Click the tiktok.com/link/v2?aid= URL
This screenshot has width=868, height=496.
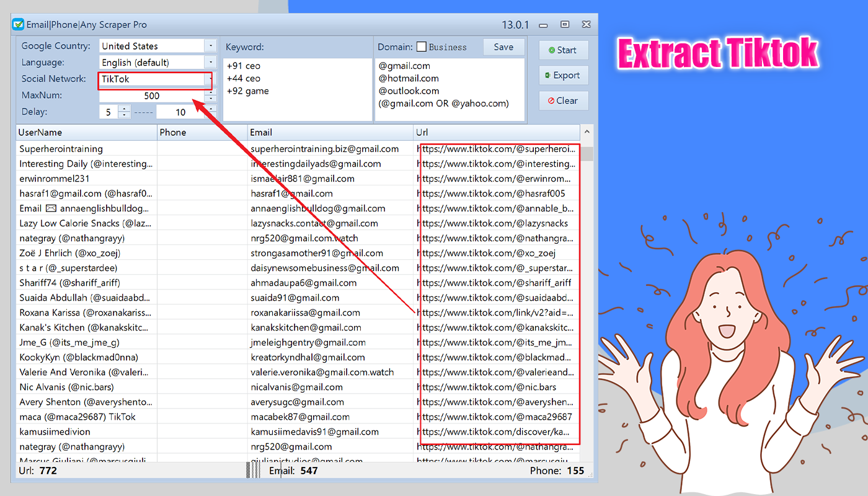click(x=495, y=312)
